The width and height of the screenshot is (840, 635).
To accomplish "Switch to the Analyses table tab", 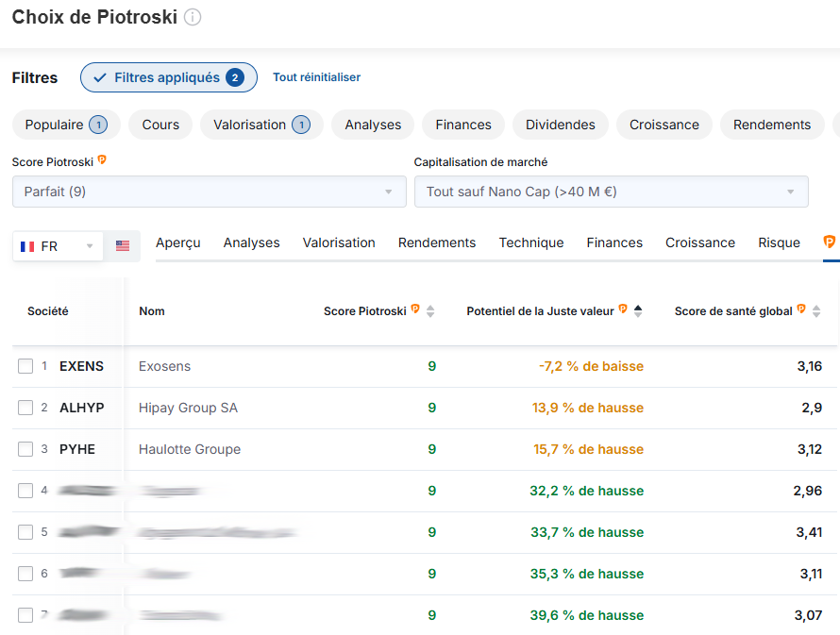I will 251,242.
